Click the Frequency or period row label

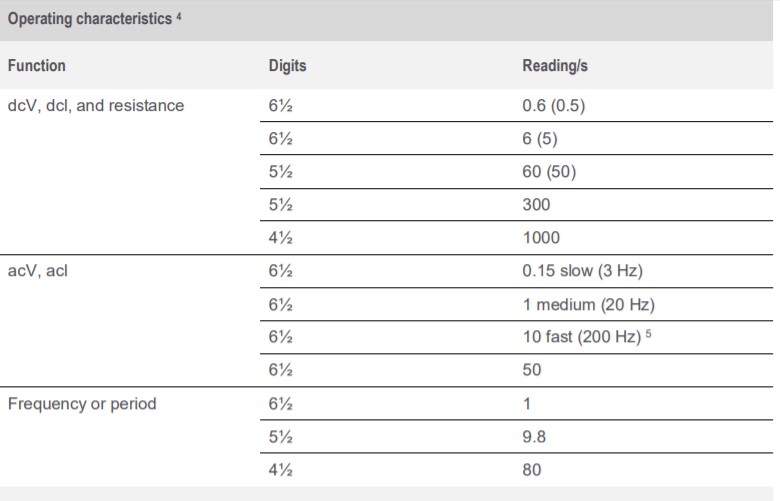pyautogui.click(x=82, y=403)
